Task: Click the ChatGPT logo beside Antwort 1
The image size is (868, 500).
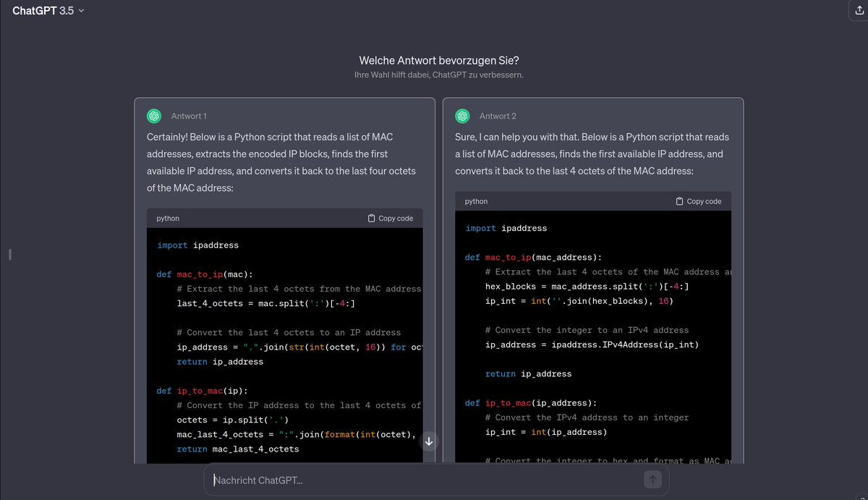Action: (154, 116)
